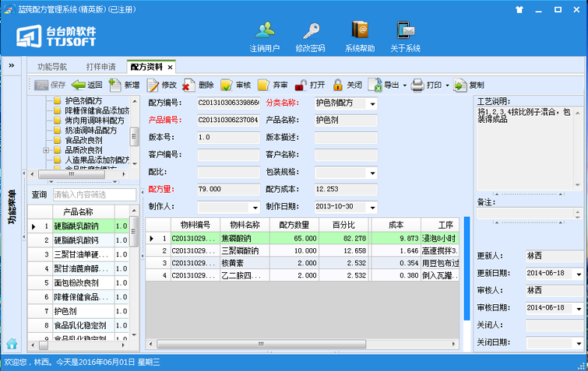Select product row 护色剂

point(78,311)
